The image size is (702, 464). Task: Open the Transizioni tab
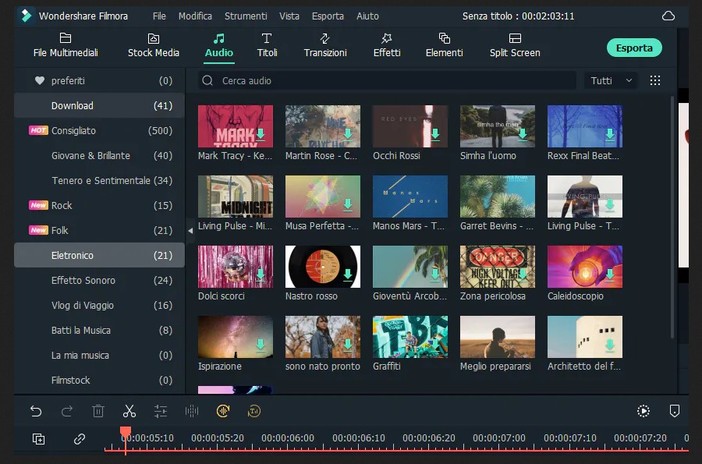325,45
